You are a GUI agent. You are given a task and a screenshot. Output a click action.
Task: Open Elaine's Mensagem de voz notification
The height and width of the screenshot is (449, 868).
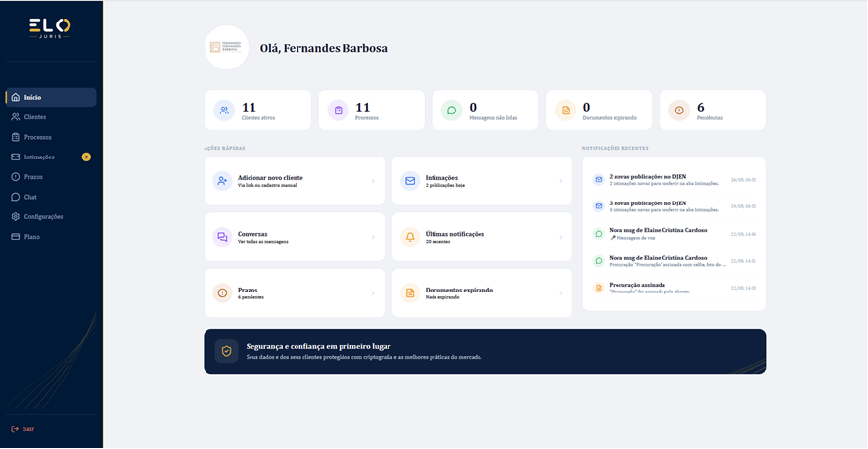point(674,234)
